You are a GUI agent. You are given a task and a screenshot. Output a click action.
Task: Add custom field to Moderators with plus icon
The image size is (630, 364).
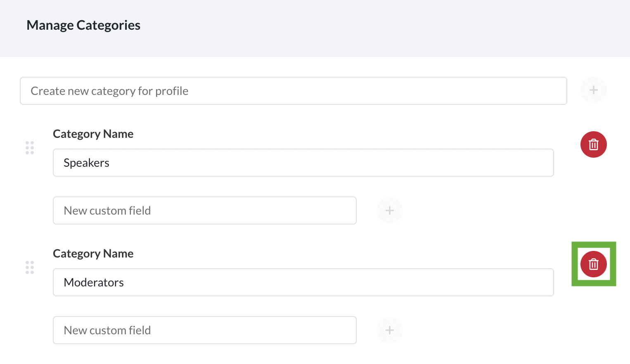click(389, 330)
